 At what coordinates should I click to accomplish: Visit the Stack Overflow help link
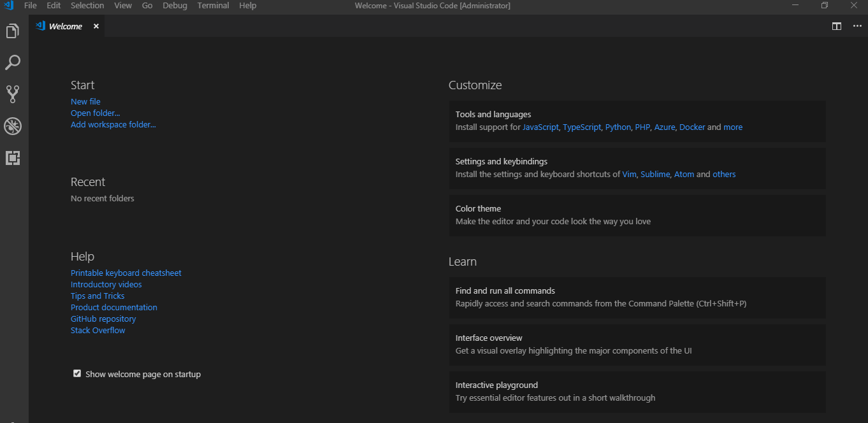98,330
